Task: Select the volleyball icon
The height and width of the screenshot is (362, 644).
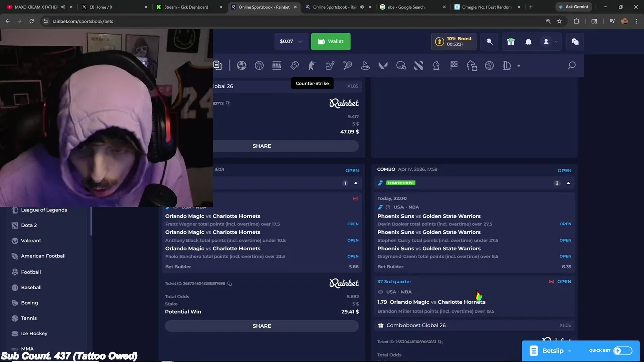Action: click(489, 65)
